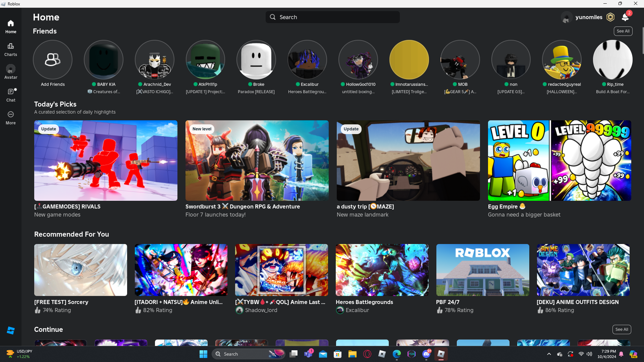Open ANIME OUTFITS DESIGN thumbnail
The height and width of the screenshot is (362, 644).
[583, 270]
